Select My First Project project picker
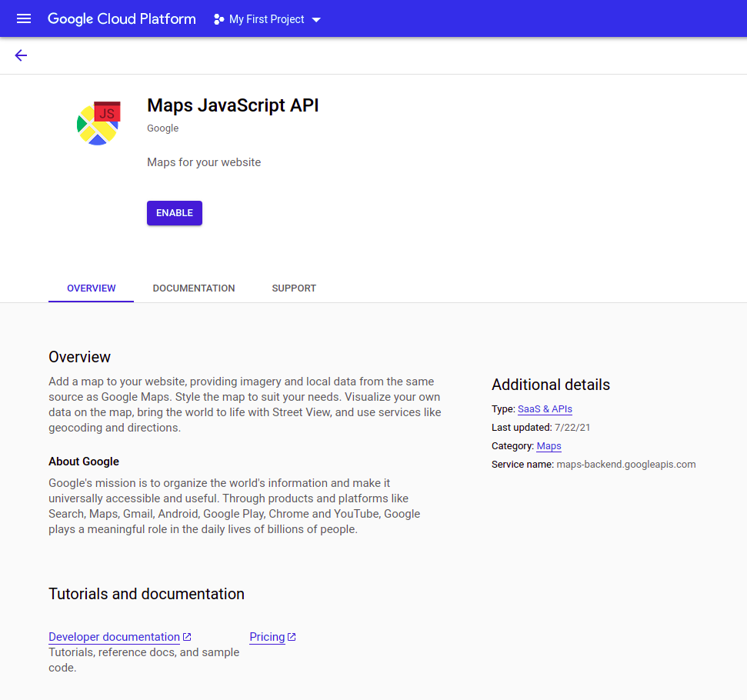Image resolution: width=747 pixels, height=700 pixels. [x=267, y=19]
